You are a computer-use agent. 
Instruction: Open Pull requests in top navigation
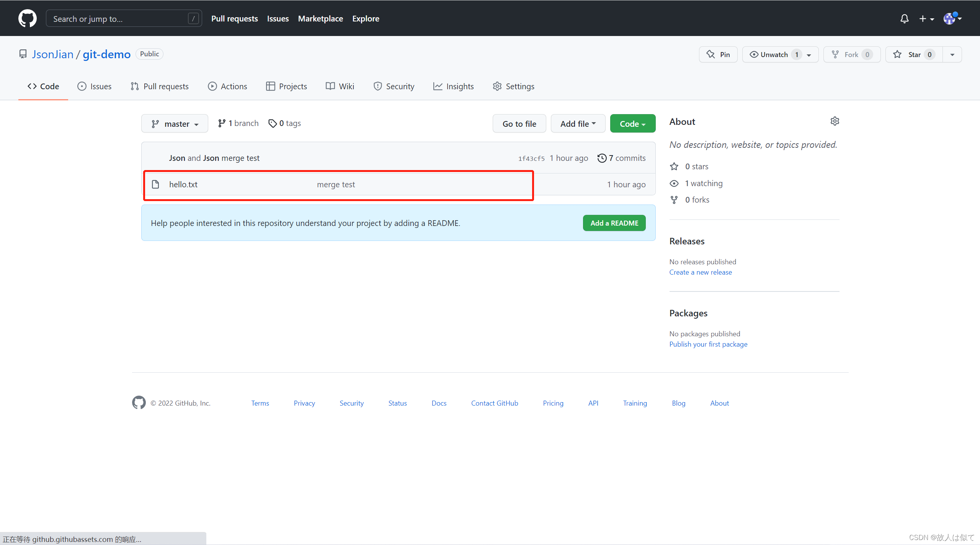[234, 18]
